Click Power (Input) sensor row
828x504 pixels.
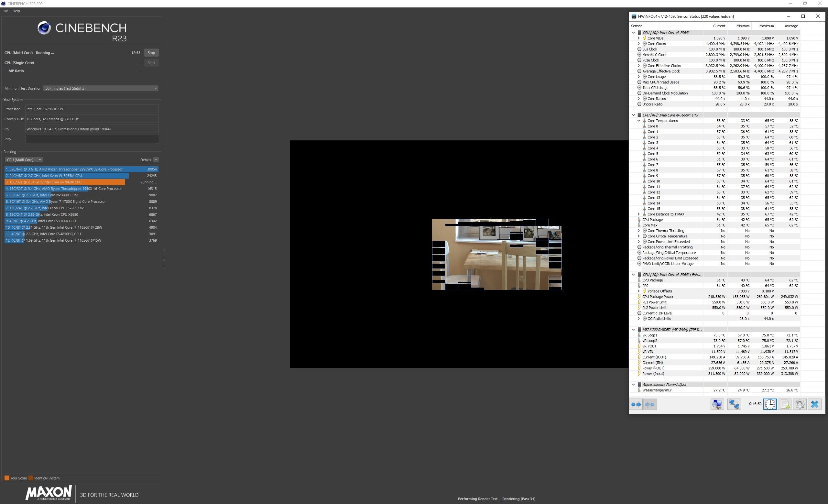click(x=714, y=374)
